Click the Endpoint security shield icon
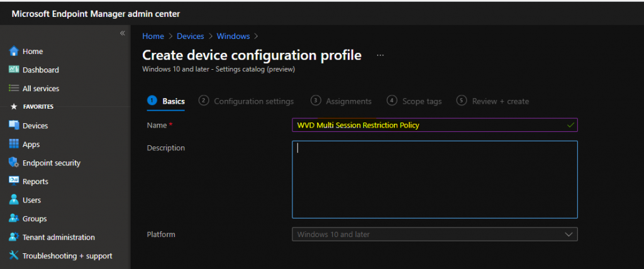Screen dimensions: 644x269 (14, 163)
